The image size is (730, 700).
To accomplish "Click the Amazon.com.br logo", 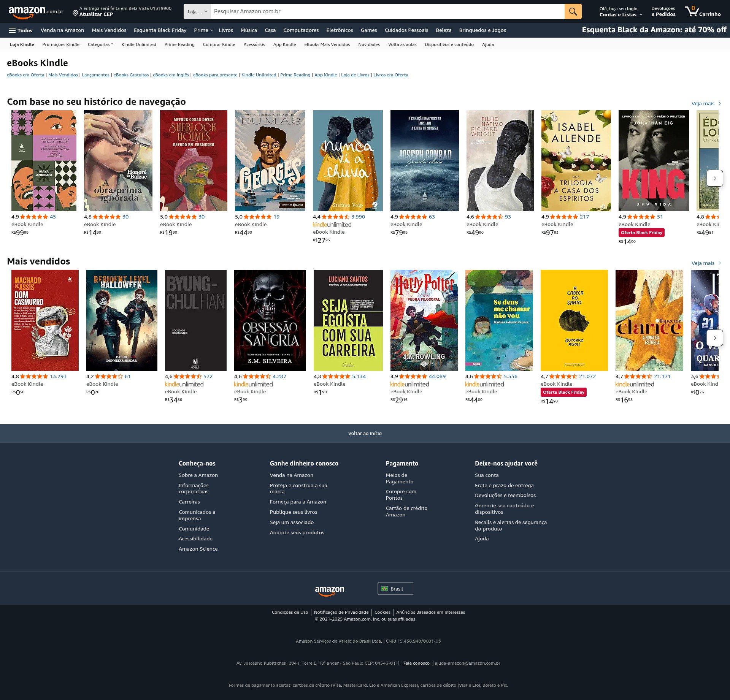I will tap(36, 12).
